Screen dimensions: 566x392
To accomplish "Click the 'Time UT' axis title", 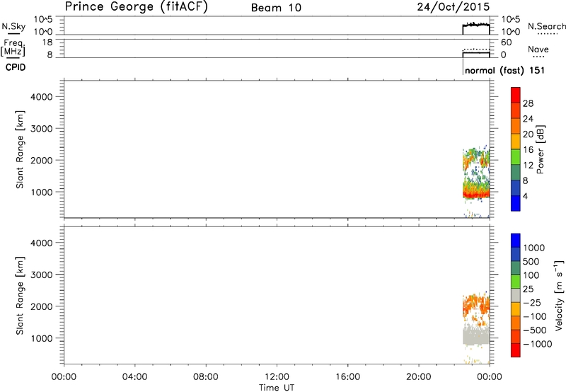I will [x=277, y=388].
